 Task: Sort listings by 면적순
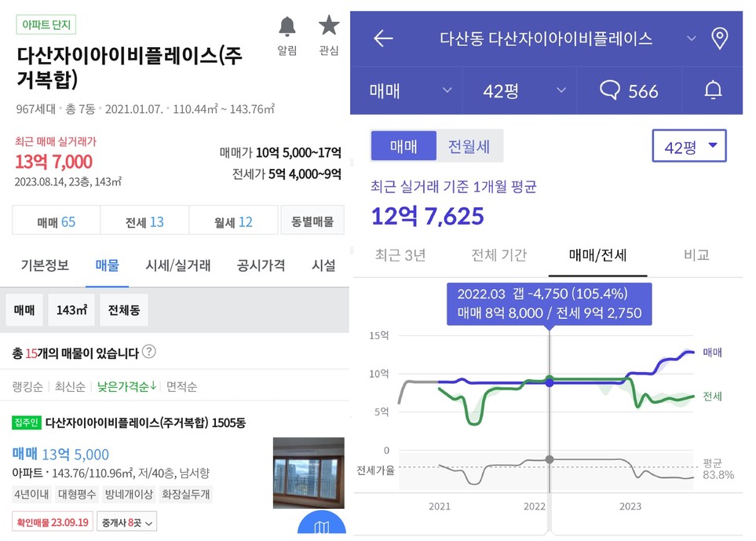coord(182,386)
